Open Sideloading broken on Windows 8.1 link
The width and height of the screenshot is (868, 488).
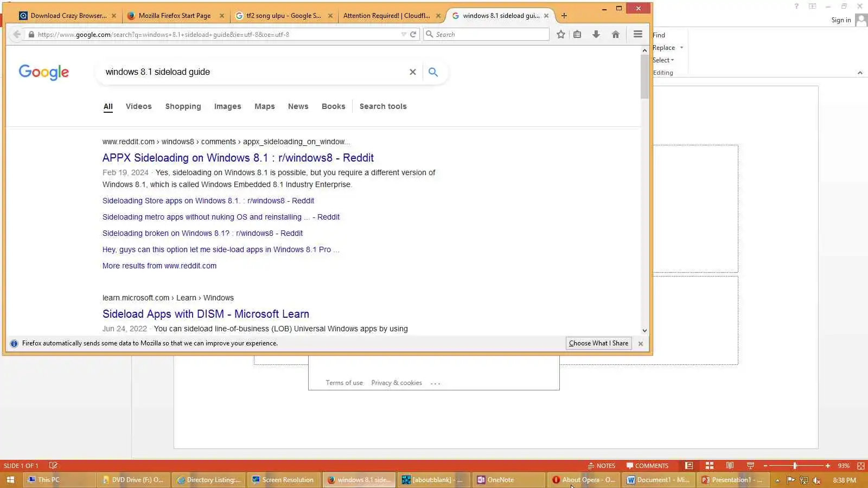203,233
